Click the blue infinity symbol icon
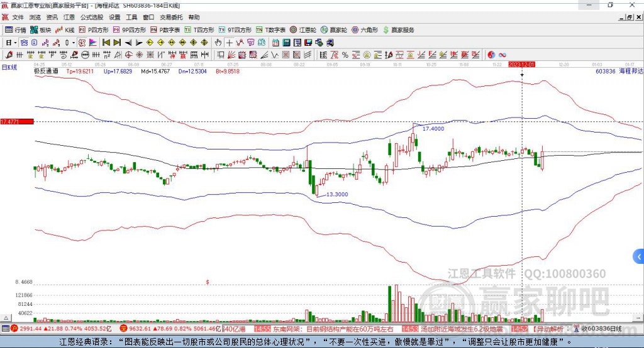This screenshot has width=644, height=348. (x=502, y=55)
